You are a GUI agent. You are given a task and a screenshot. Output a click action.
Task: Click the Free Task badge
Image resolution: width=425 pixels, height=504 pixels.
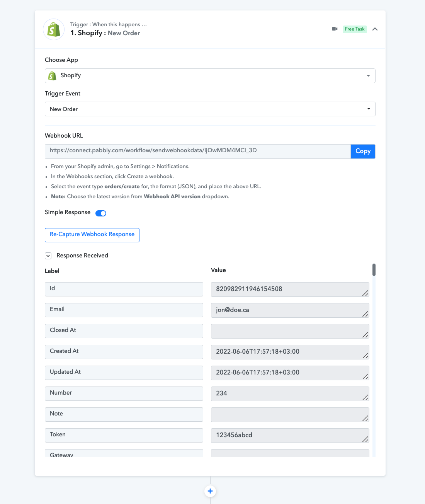[x=355, y=29]
